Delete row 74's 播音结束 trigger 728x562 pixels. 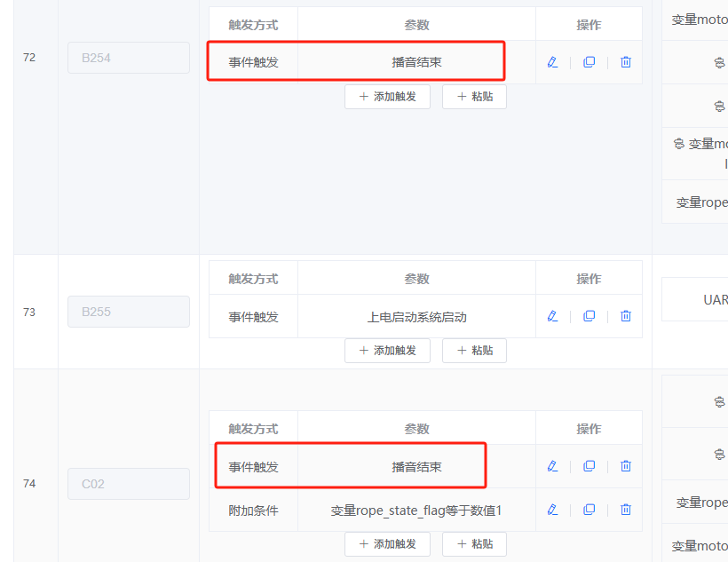click(x=625, y=465)
